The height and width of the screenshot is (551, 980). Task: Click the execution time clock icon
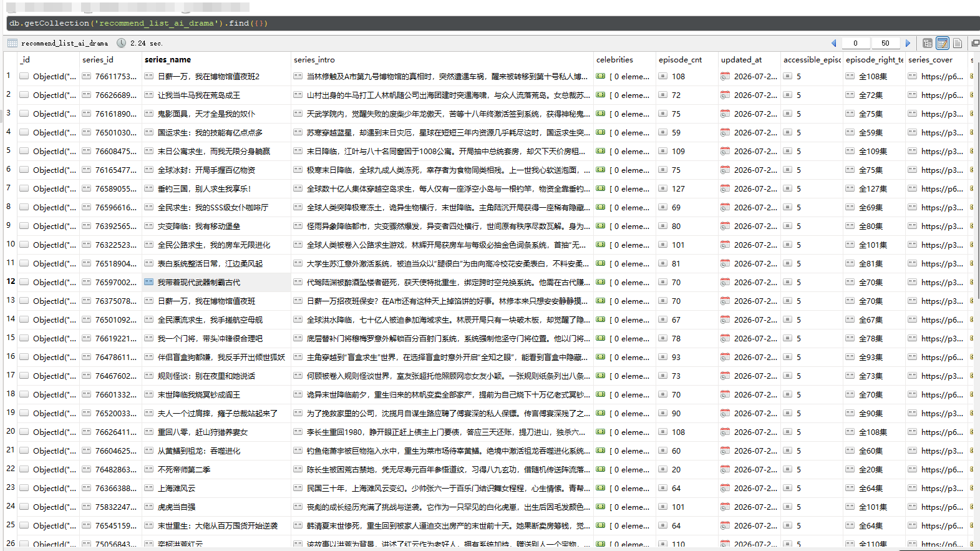coord(122,43)
